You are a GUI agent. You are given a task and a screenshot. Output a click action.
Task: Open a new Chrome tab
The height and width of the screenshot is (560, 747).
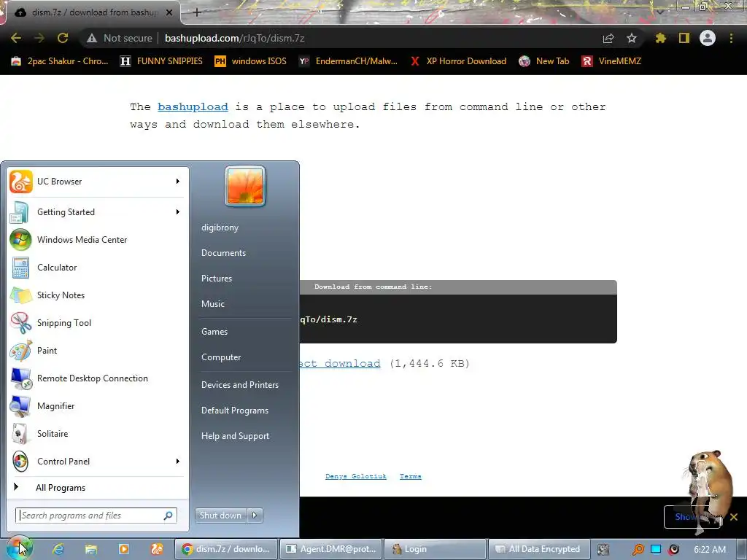point(197,12)
